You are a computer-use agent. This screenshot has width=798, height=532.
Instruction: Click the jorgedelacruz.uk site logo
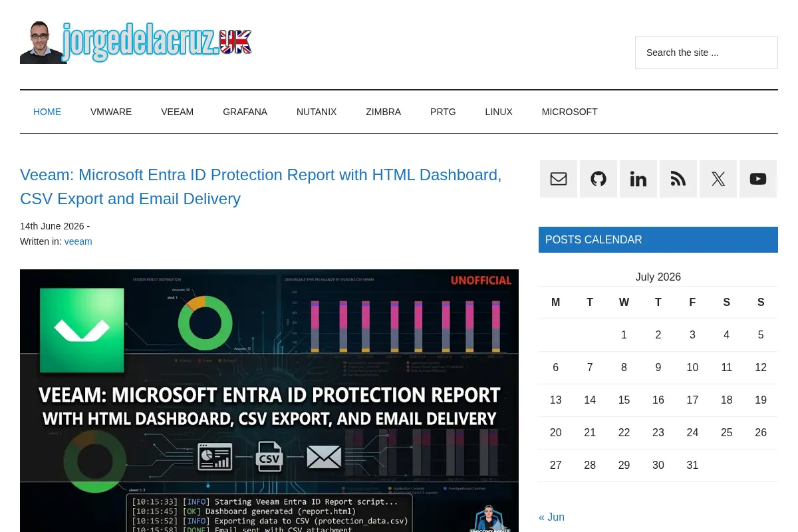pos(136,43)
